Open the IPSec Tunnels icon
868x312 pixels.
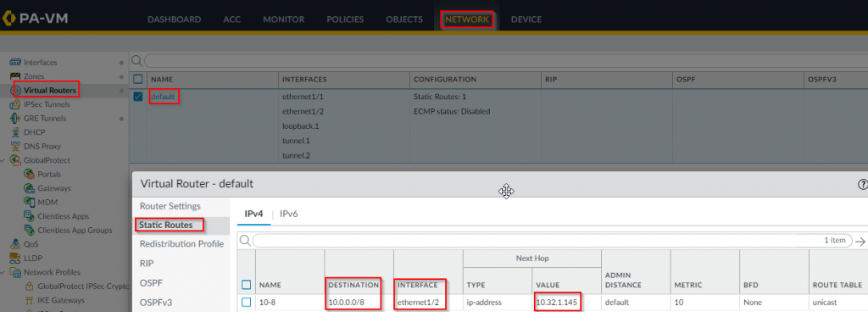tap(15, 104)
